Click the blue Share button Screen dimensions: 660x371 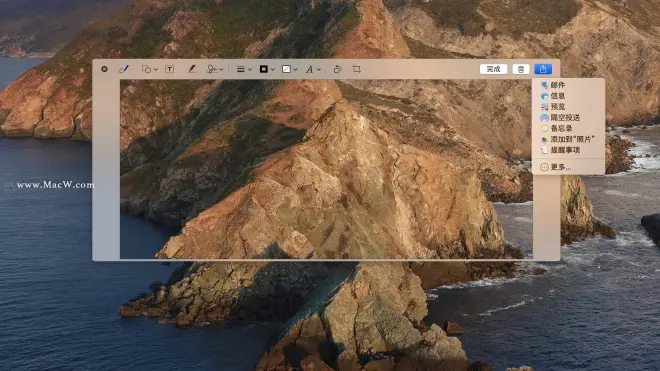[543, 69]
